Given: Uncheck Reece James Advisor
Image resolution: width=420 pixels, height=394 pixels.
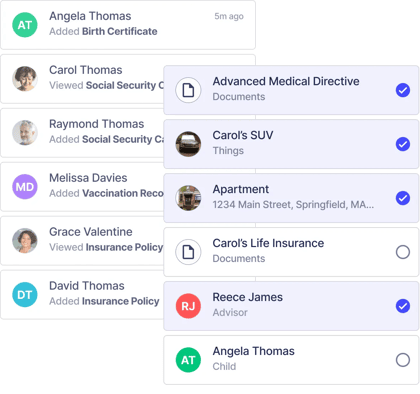Looking at the screenshot, I should pos(403,306).
